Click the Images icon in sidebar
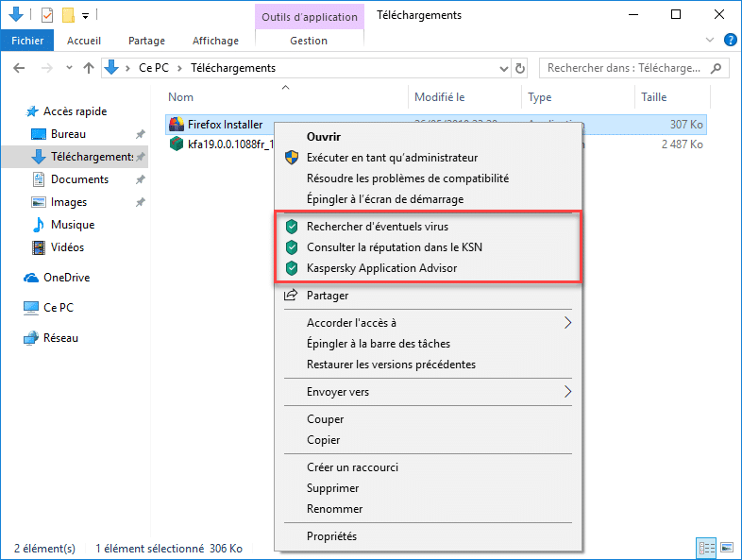Viewport: 742px width, 560px height. (39, 202)
